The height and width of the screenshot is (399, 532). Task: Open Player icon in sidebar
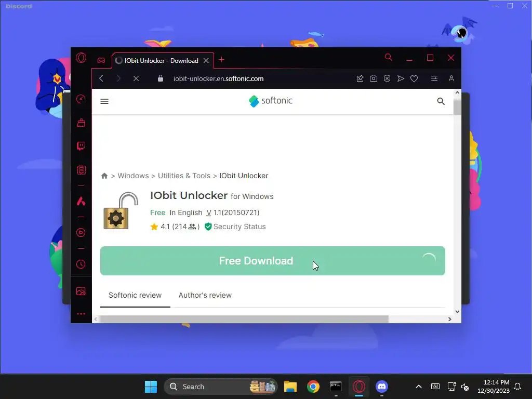point(81,232)
